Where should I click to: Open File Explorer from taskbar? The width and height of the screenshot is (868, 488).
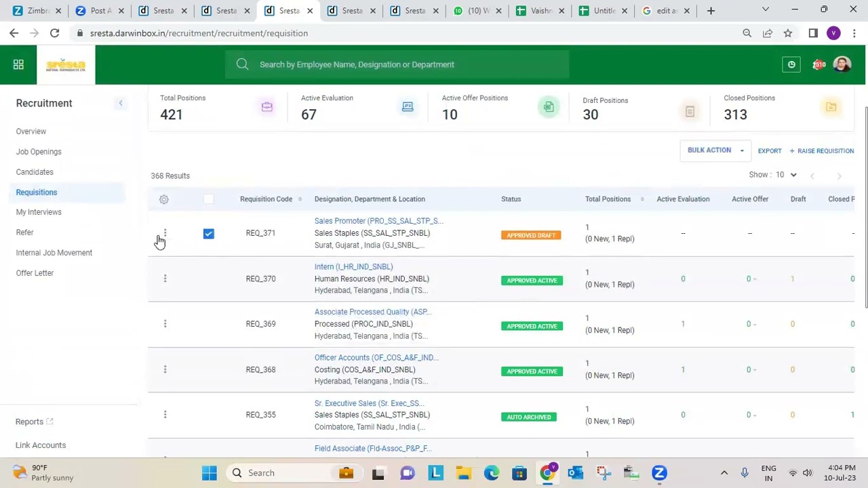463,473
